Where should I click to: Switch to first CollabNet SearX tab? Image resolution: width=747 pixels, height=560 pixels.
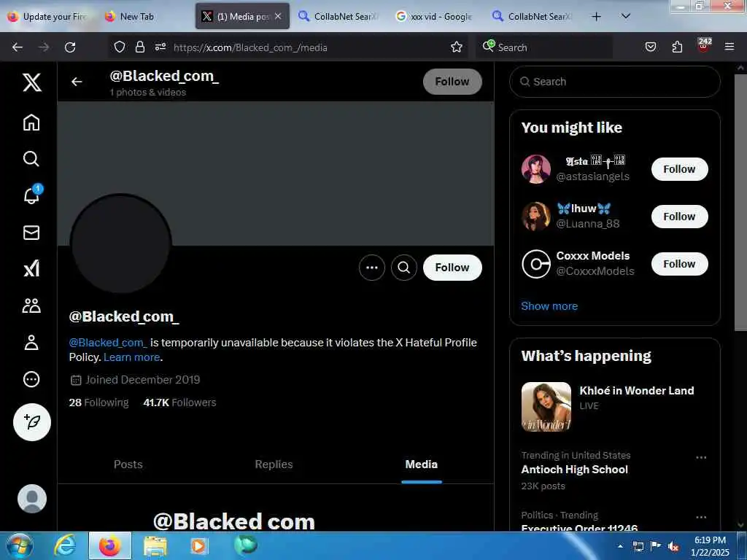339,17
